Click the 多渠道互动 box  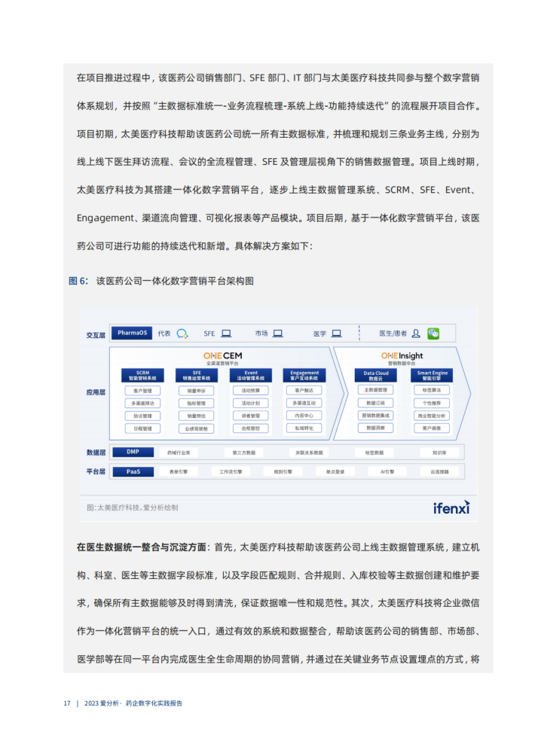pos(304,403)
